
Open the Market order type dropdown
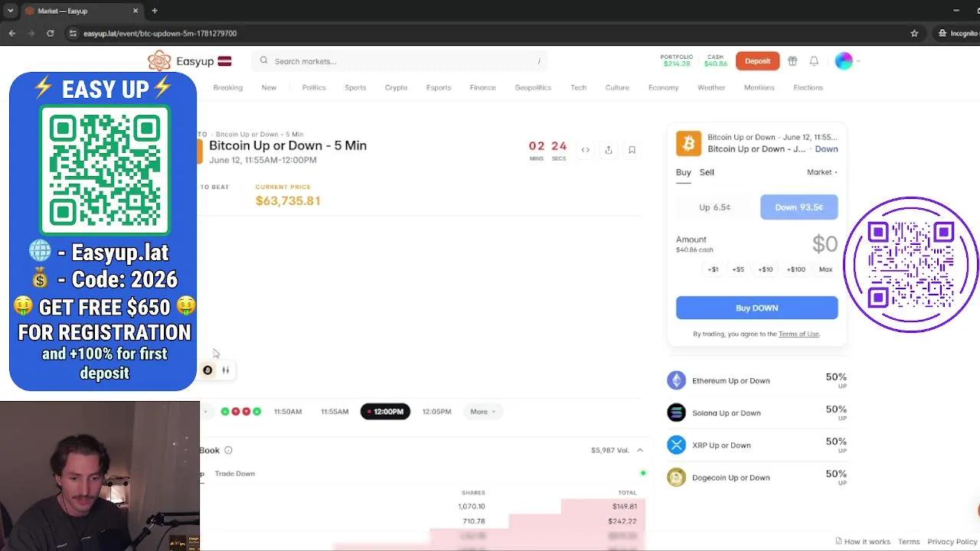click(x=822, y=172)
